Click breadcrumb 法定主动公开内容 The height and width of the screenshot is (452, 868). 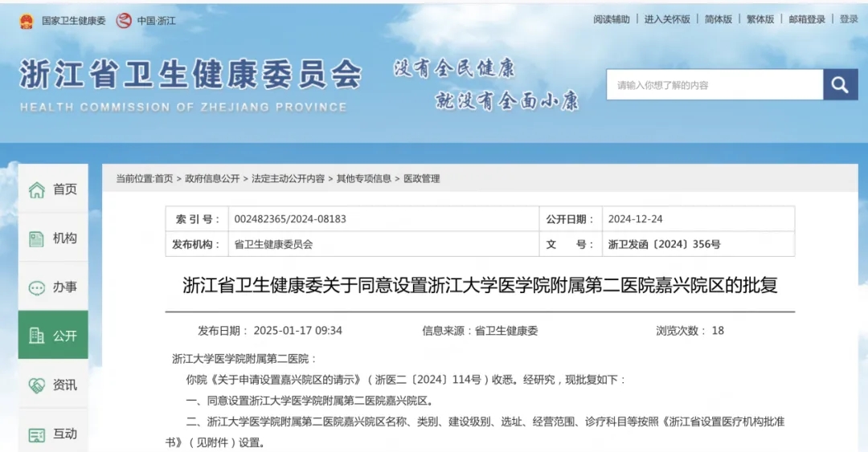click(288, 179)
